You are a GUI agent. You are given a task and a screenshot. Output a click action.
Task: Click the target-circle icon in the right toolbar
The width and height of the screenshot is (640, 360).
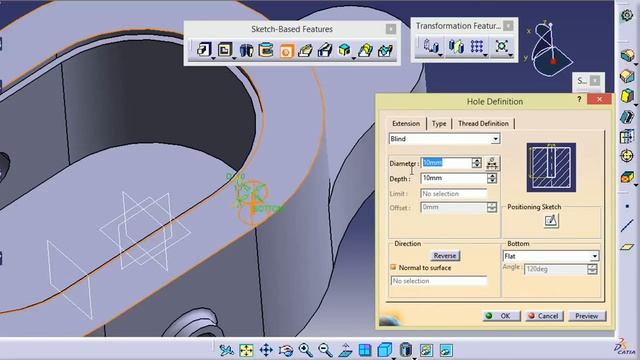[x=627, y=156]
